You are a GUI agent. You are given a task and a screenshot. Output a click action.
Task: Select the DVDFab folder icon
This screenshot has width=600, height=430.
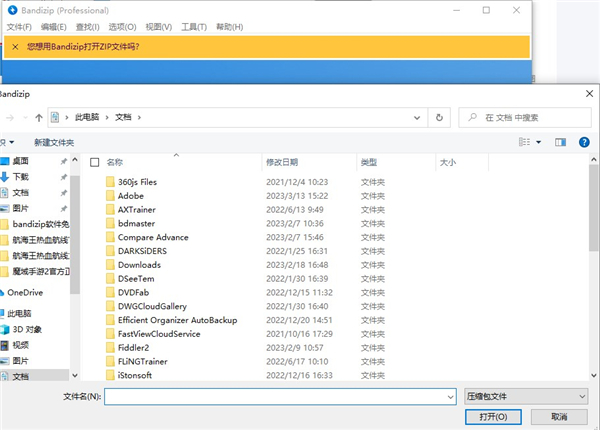[x=110, y=292]
